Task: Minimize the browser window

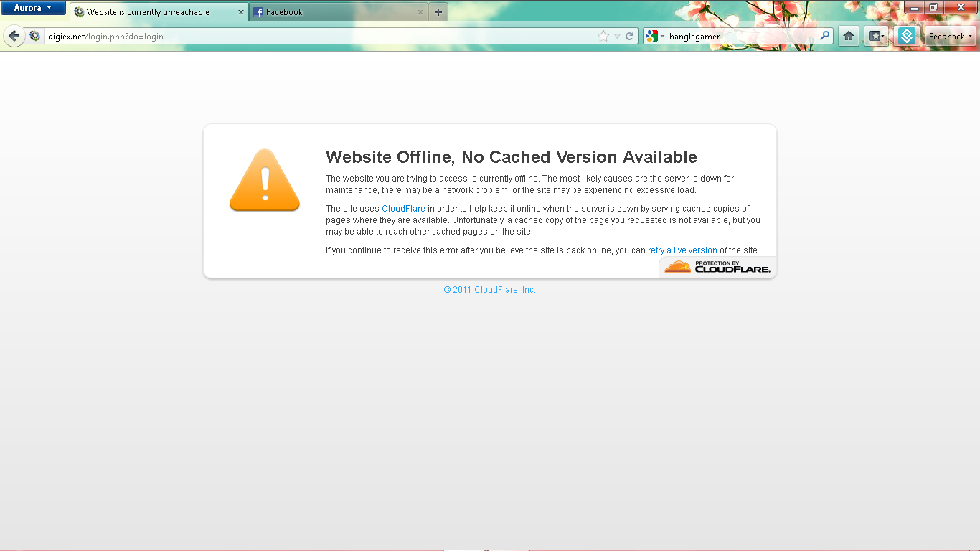Action: click(x=914, y=7)
